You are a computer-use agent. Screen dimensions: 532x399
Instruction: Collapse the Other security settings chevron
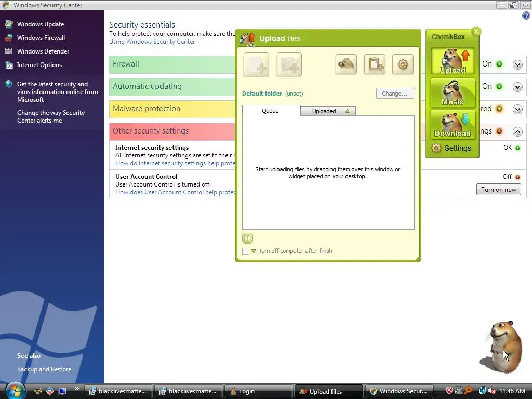pyautogui.click(x=517, y=131)
